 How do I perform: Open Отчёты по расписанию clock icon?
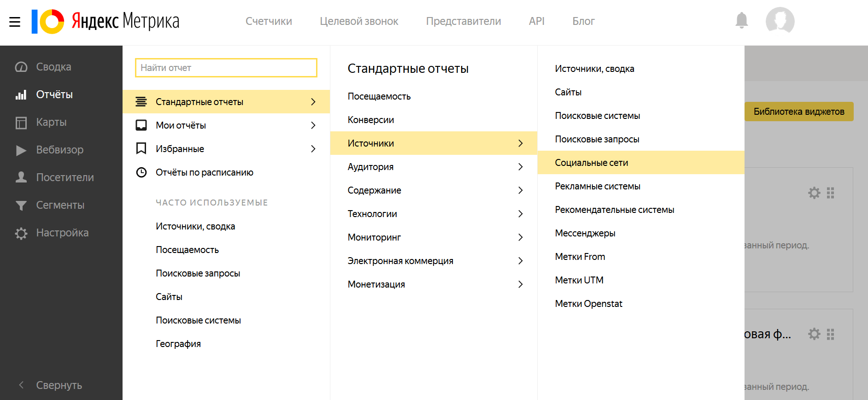pos(141,172)
